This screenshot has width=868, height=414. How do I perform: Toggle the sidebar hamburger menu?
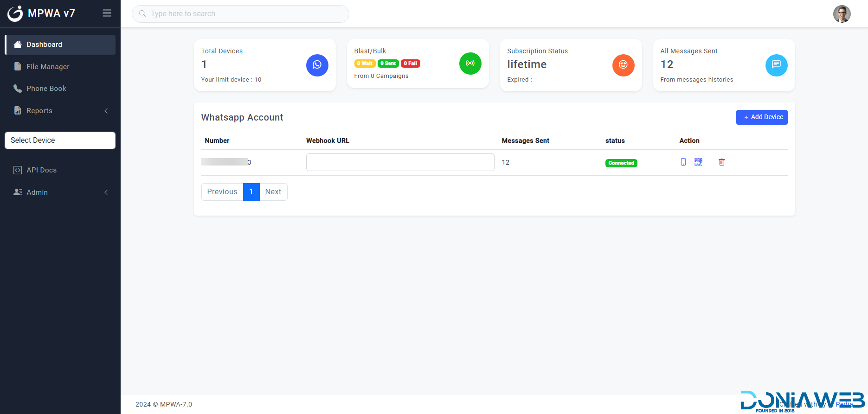[107, 13]
